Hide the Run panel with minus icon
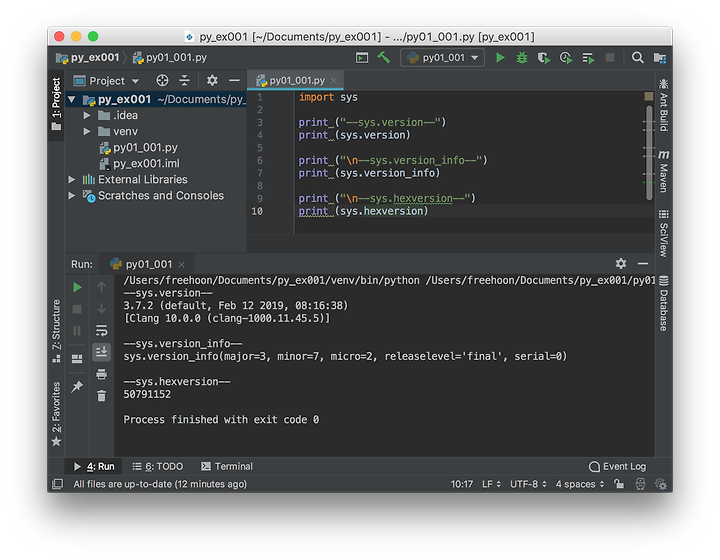Viewport: 720px width, 560px height. click(x=643, y=263)
